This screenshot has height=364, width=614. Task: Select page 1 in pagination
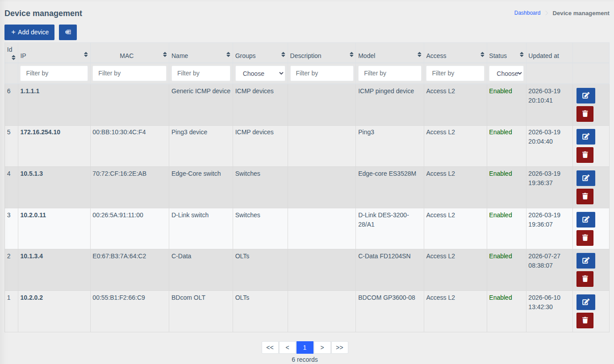tap(305, 347)
